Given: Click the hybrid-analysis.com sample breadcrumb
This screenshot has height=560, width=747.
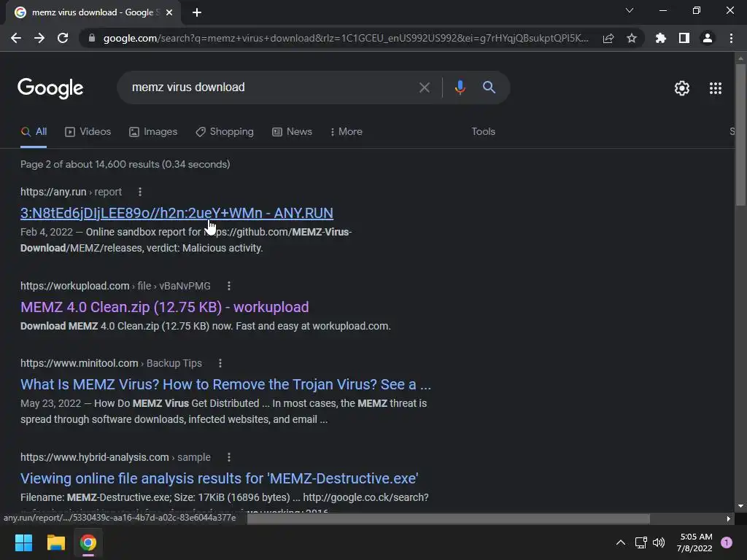Looking at the screenshot, I should (x=115, y=457).
